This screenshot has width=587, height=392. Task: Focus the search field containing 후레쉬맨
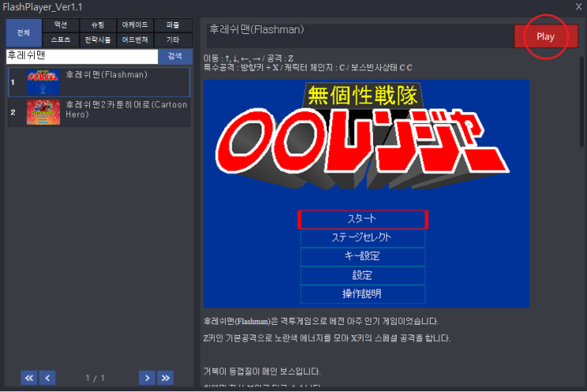82,56
